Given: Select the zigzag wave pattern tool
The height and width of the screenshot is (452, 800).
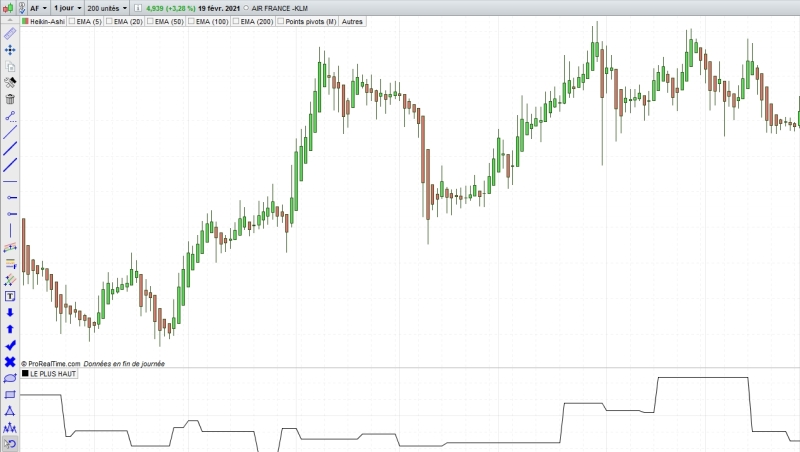Looking at the screenshot, I should pos(10,428).
